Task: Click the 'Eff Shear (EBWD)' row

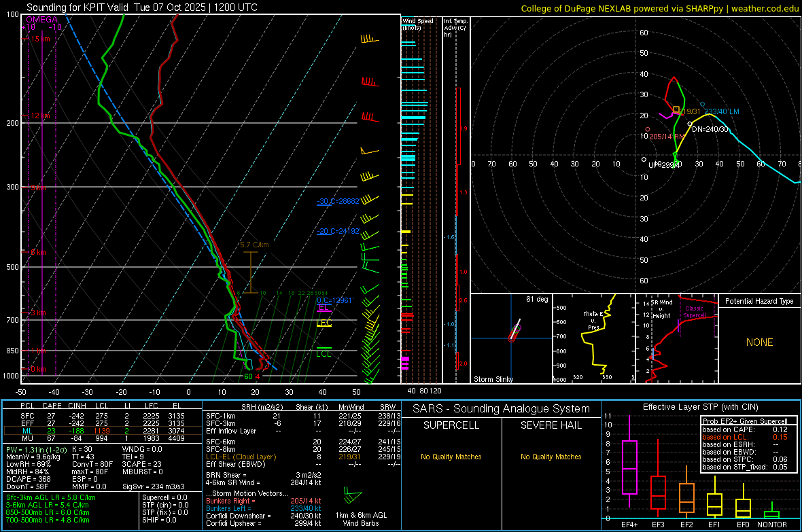Action: tap(304, 464)
